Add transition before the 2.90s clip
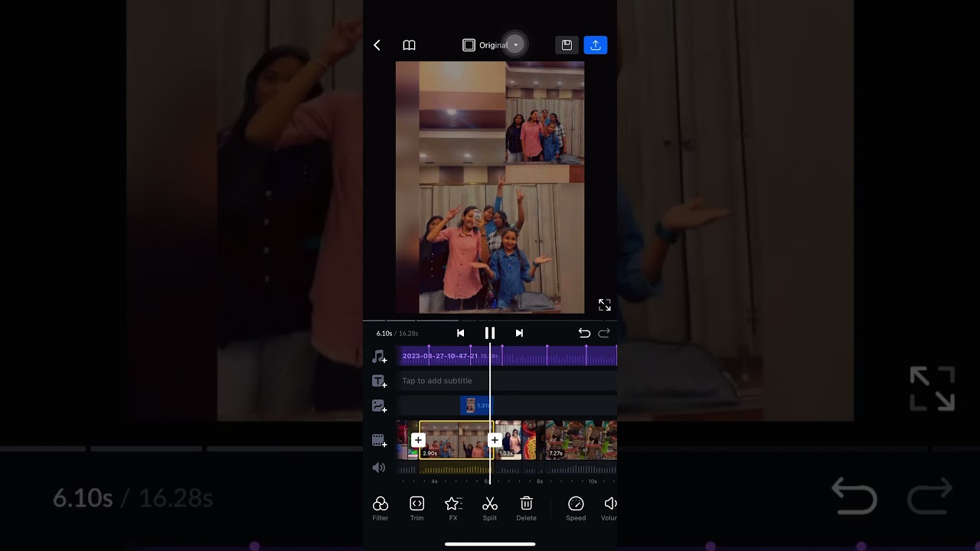 [418, 440]
